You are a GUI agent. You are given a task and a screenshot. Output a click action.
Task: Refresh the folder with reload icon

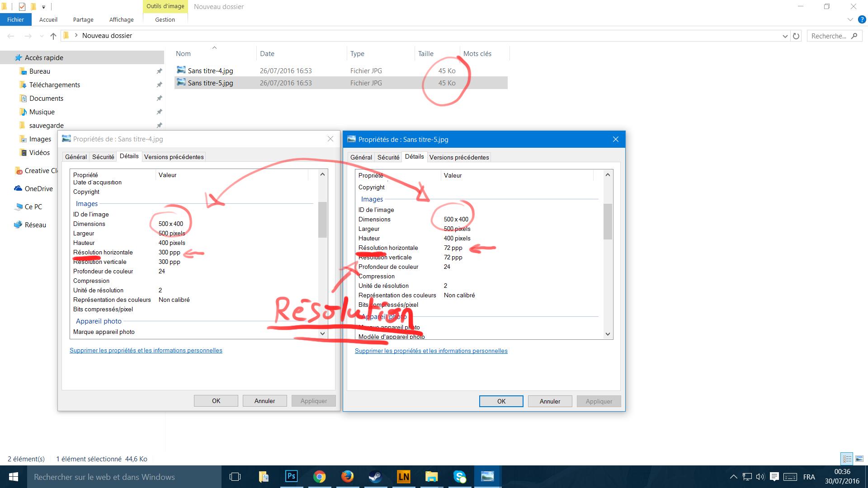point(796,36)
